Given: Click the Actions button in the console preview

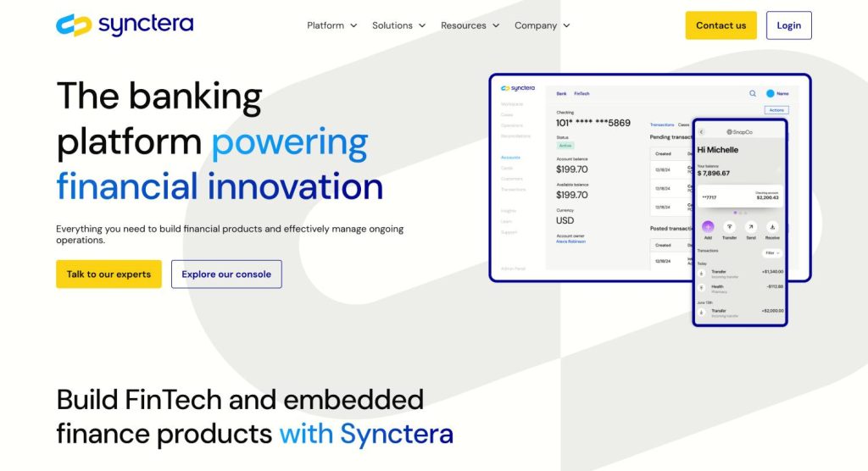Looking at the screenshot, I should tap(776, 110).
